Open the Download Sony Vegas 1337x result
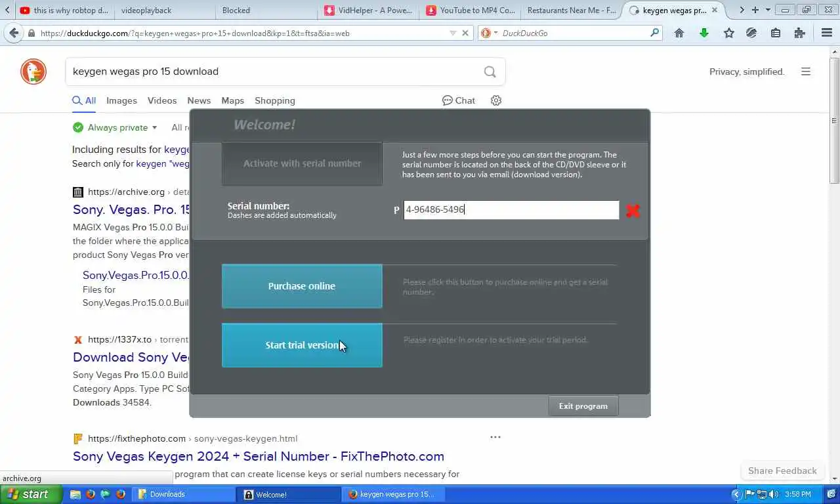This screenshot has width=840, height=504. (131, 357)
